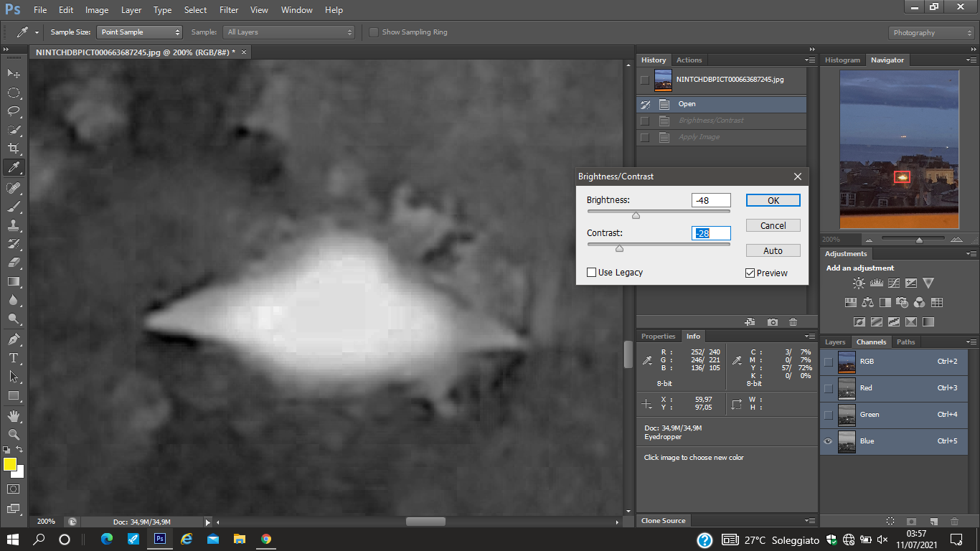Click OK in Brightness/Contrast dialog

773,201
